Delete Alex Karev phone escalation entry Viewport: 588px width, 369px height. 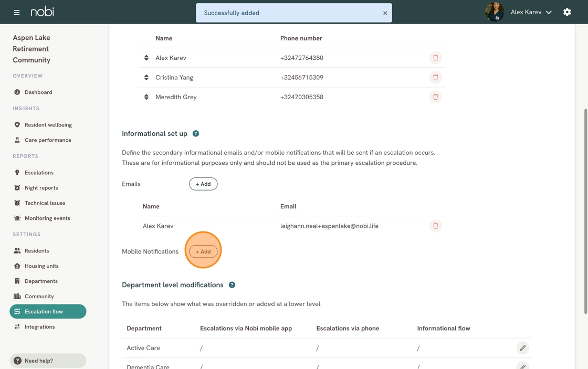coord(435,58)
